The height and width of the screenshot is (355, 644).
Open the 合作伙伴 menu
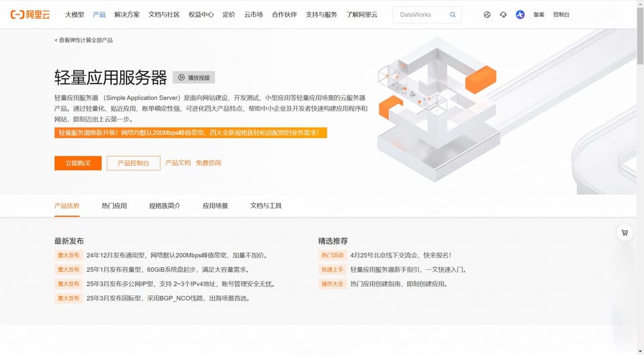[x=284, y=14]
